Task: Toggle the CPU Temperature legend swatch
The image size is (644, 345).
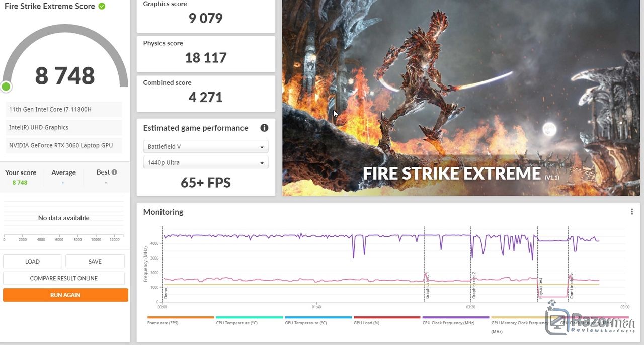Action: pos(249,317)
